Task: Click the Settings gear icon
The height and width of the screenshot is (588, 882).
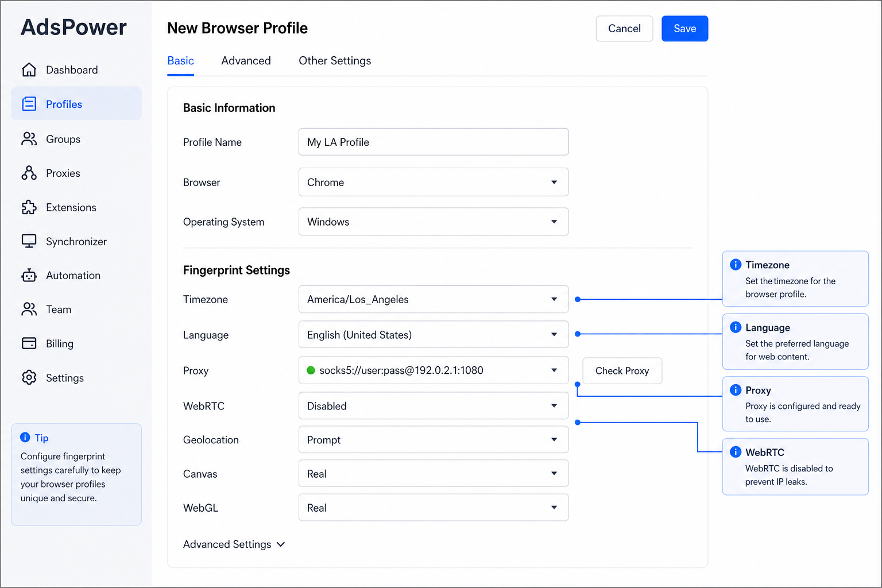Action: pyautogui.click(x=29, y=377)
